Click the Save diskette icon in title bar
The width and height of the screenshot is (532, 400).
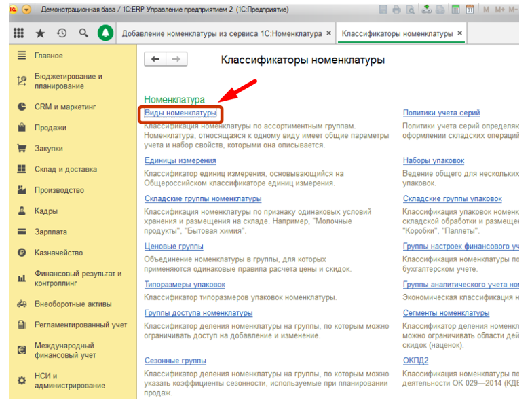point(383,10)
